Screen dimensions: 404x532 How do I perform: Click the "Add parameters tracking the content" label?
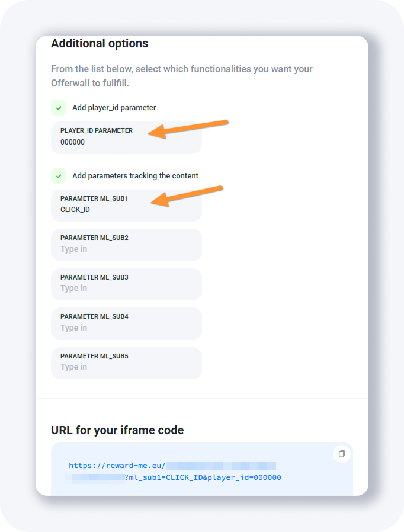(135, 176)
